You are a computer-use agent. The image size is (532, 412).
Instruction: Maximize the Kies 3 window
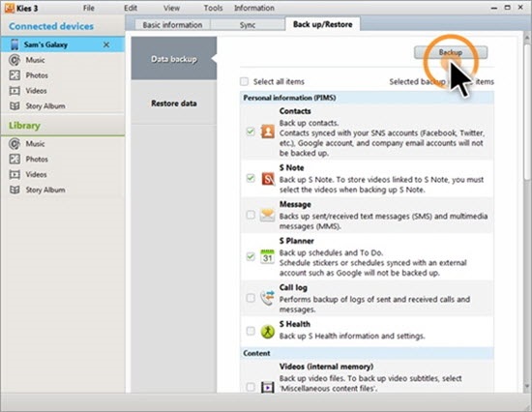507,8
